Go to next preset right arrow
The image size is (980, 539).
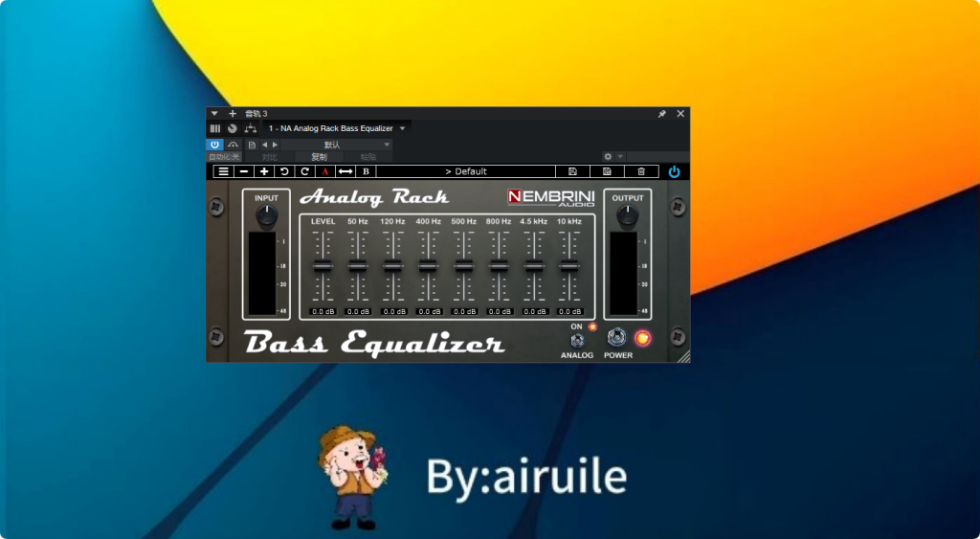coord(275,145)
